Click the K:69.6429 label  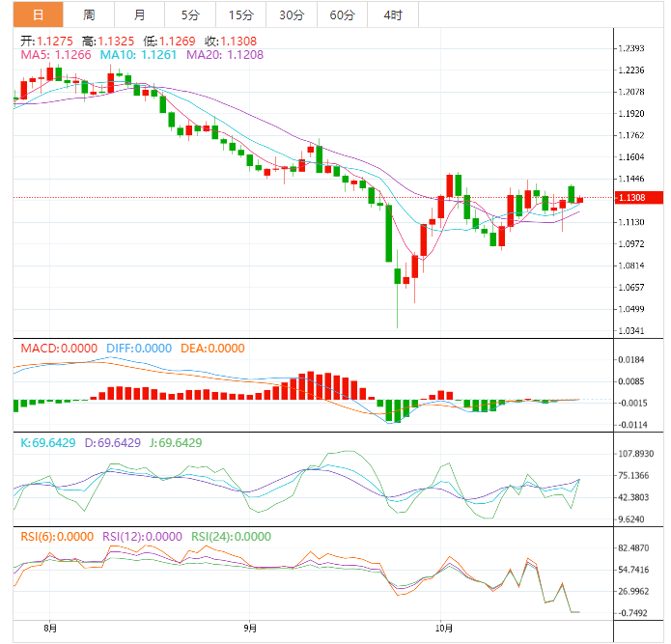pos(48,443)
